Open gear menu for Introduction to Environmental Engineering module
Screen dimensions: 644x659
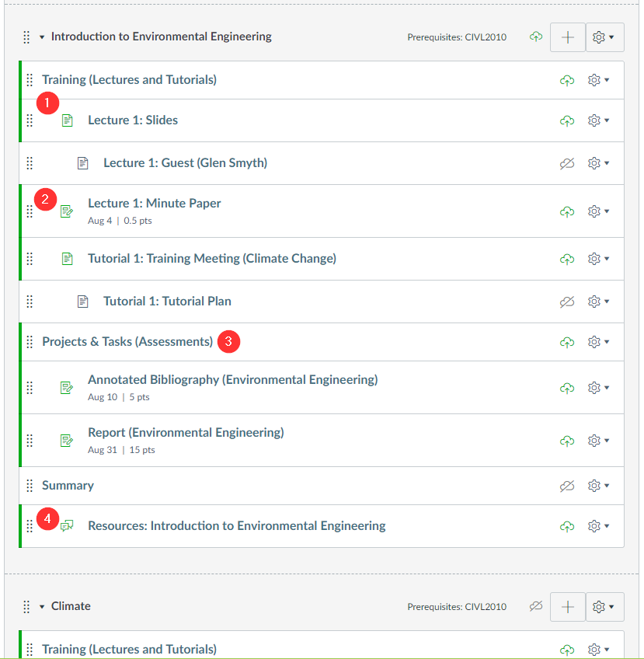[x=604, y=37]
